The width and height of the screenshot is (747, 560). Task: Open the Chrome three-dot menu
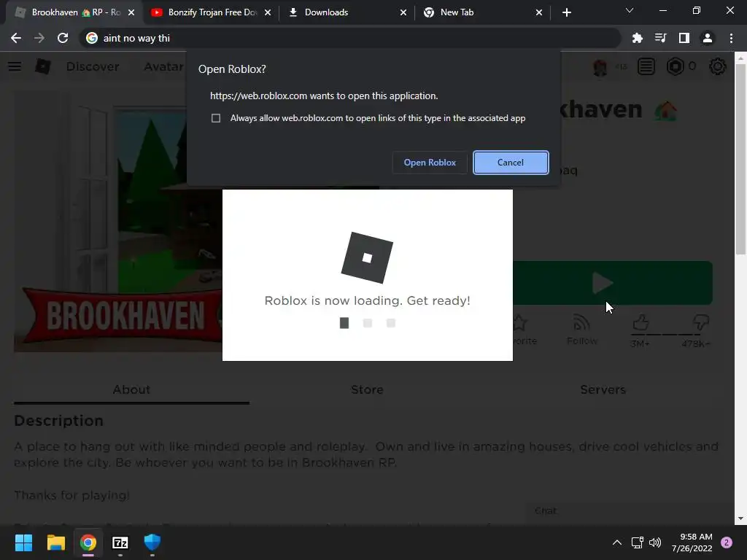[x=731, y=38]
